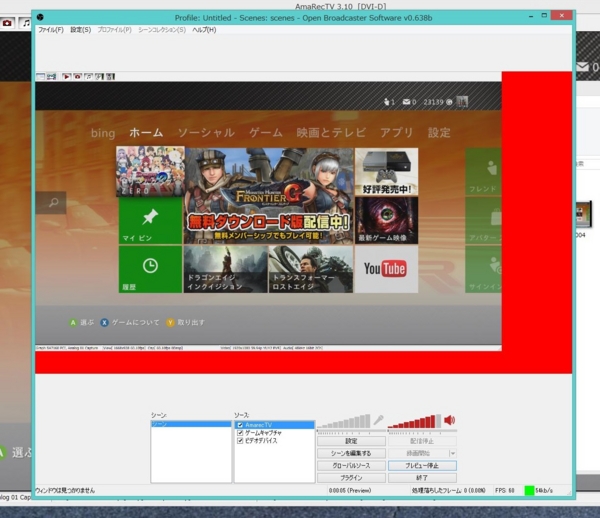Click the ドラゴンエイジ インクイジション tile
The image size is (600, 518).
226,269
